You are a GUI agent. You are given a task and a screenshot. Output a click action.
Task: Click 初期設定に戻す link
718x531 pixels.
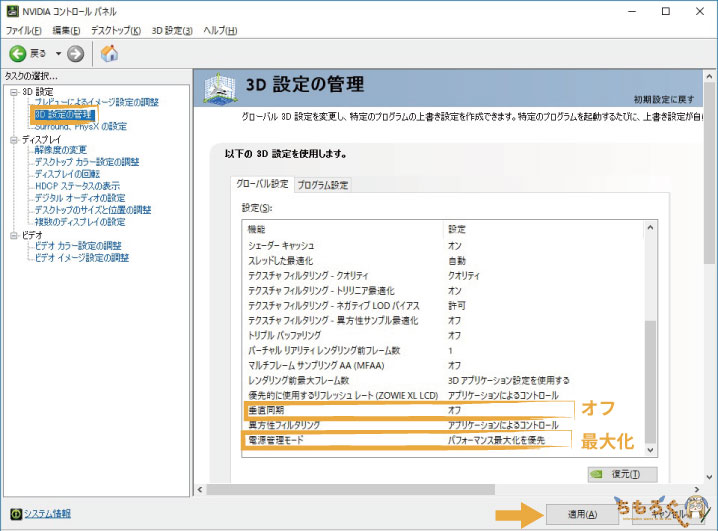pos(664,99)
